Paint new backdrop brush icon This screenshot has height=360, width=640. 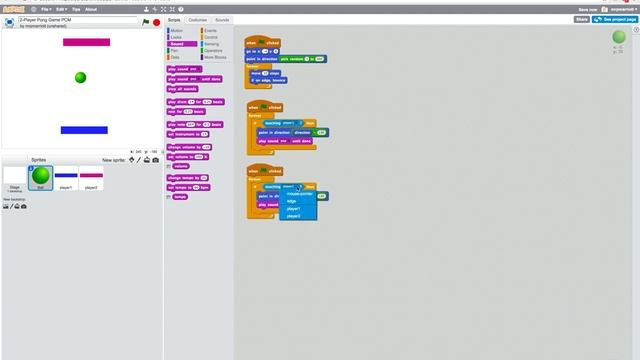(x=11, y=206)
